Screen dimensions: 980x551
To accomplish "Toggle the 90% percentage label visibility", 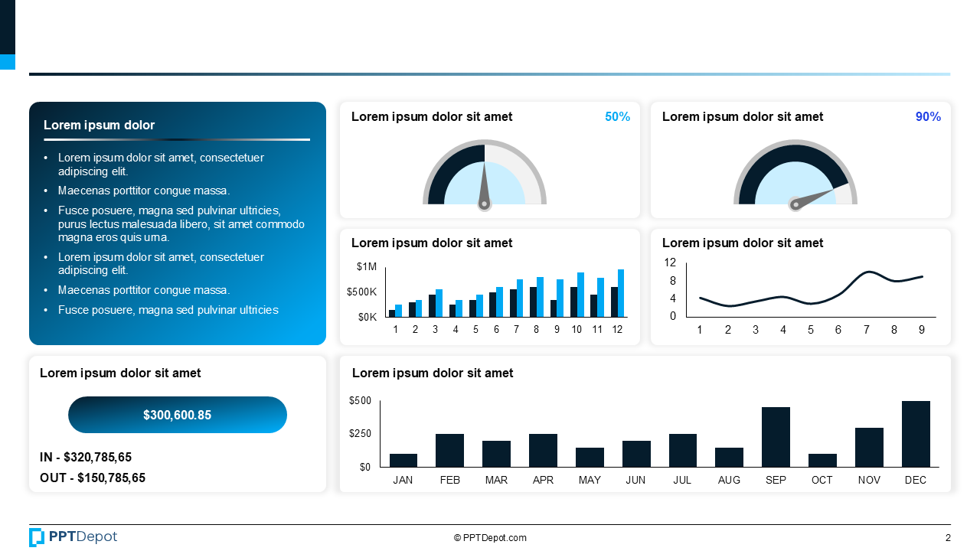I will pos(927,117).
